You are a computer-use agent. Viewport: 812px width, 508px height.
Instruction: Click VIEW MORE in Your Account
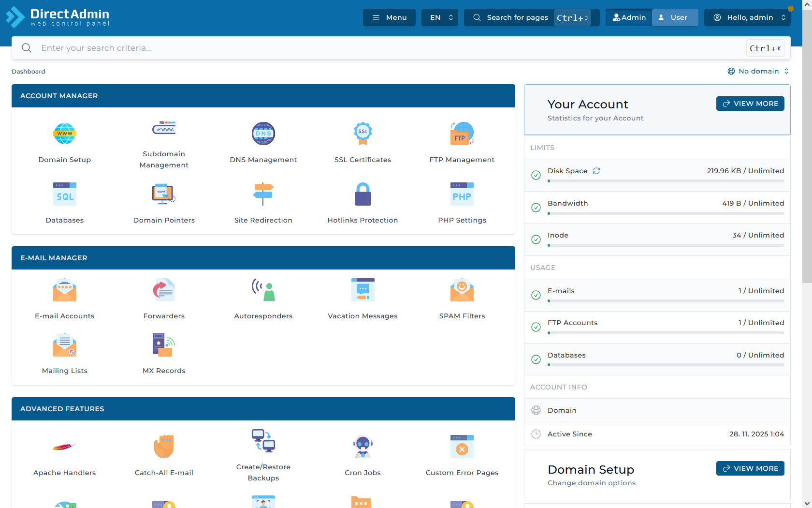750,104
